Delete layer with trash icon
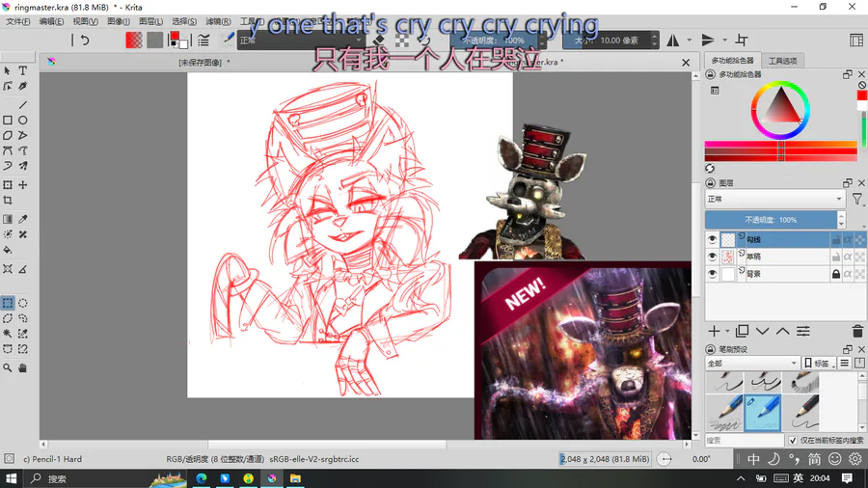The width and height of the screenshot is (868, 488). [857, 332]
